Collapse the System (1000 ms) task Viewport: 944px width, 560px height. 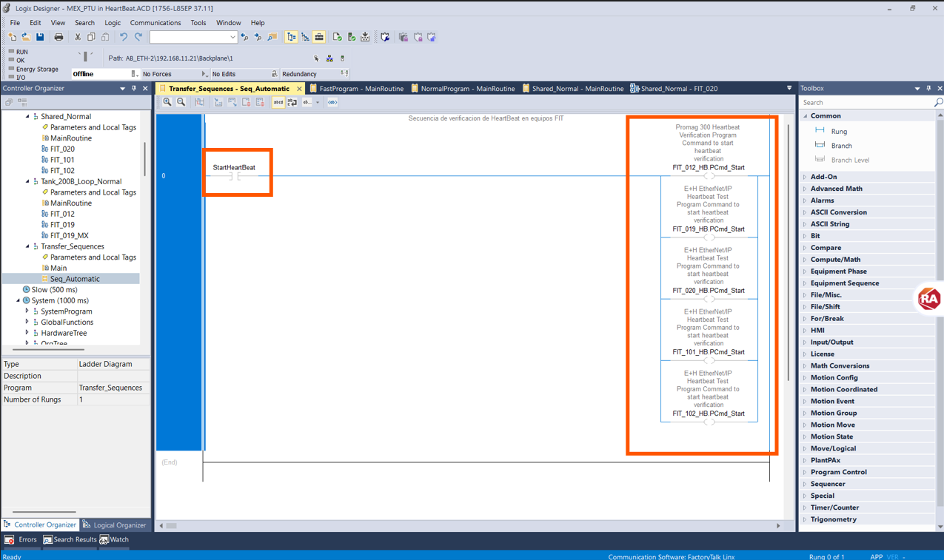point(19,300)
